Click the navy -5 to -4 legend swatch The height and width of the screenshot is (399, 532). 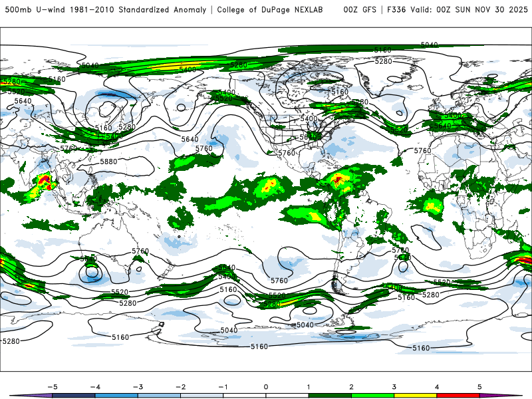[74, 396]
